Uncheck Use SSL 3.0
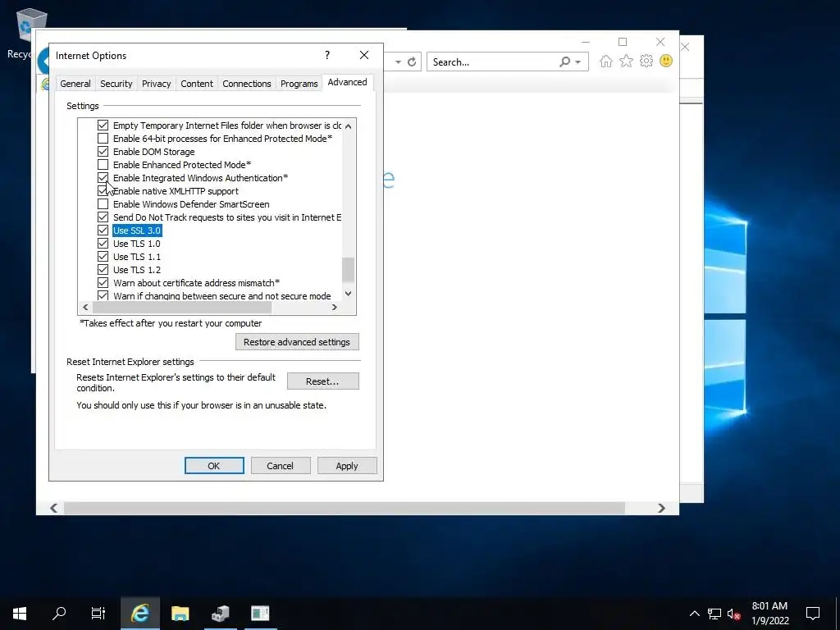Image resolution: width=840 pixels, height=630 pixels. click(103, 231)
